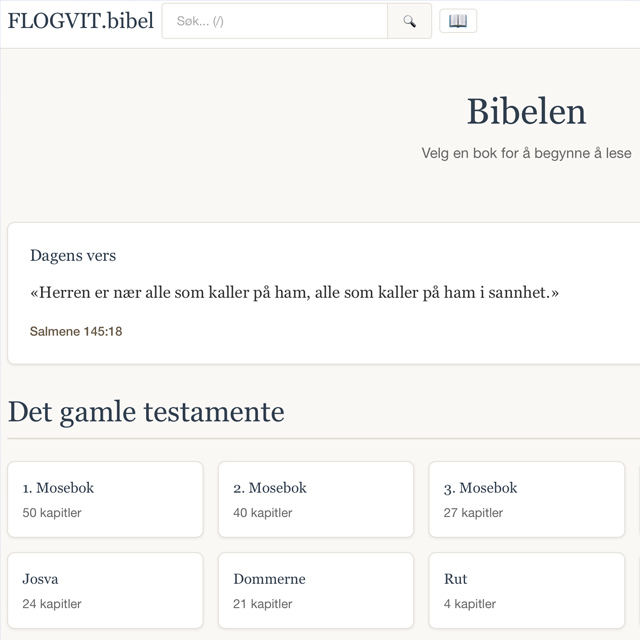Screen dimensions: 640x640
Task: Select the Dommerne book card
Action: 316,590
